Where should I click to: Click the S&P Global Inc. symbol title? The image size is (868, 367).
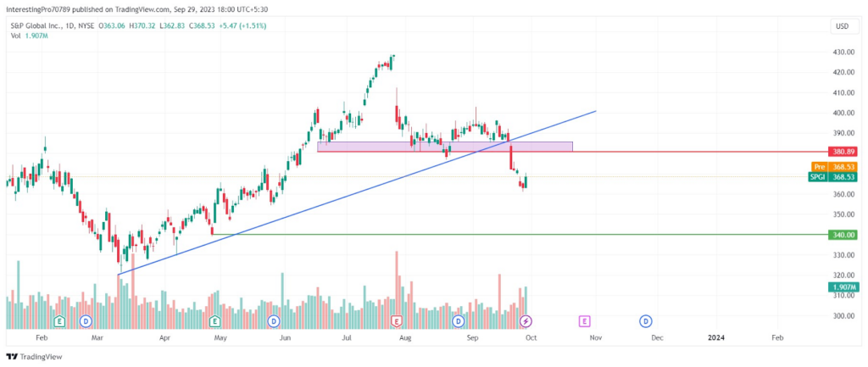coord(37,26)
